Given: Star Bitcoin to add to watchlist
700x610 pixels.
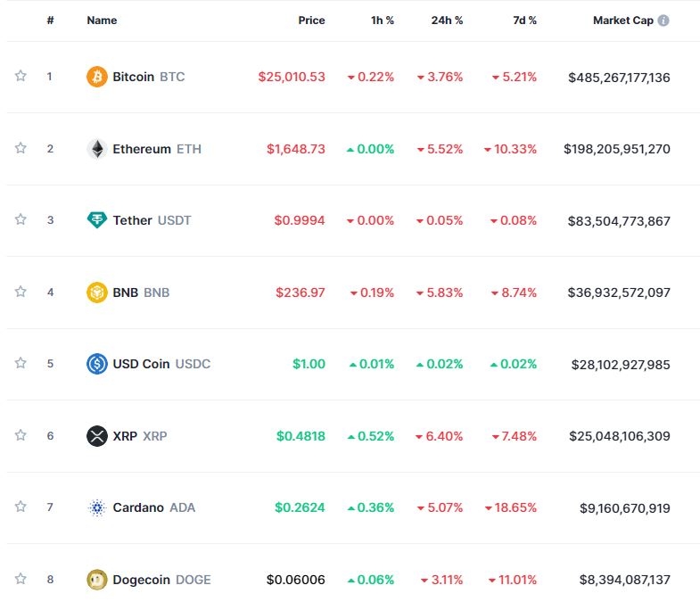Looking at the screenshot, I should point(21,76).
